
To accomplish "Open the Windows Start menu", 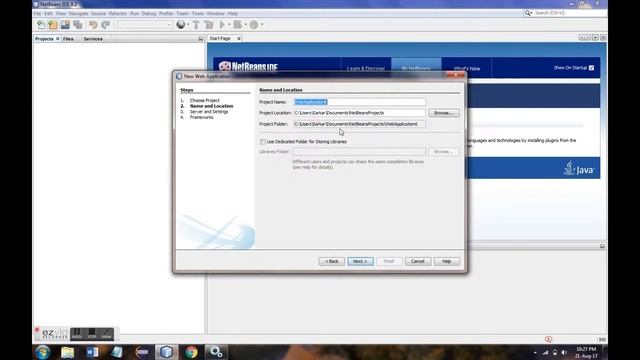I will (x=42, y=352).
